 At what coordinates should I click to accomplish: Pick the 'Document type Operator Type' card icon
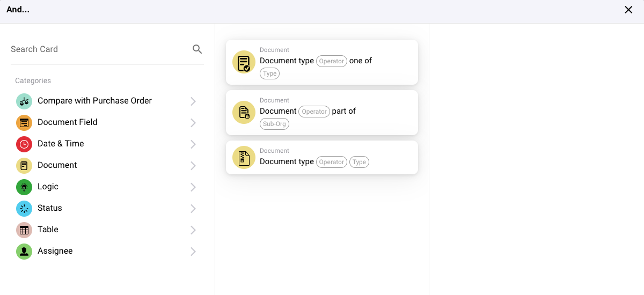(244, 158)
